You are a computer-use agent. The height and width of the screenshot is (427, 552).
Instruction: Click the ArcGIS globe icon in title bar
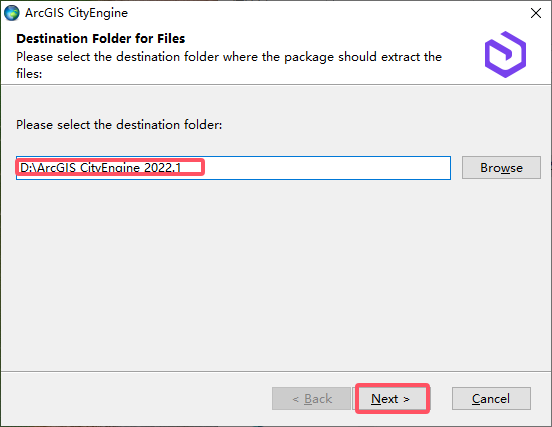click(12, 13)
